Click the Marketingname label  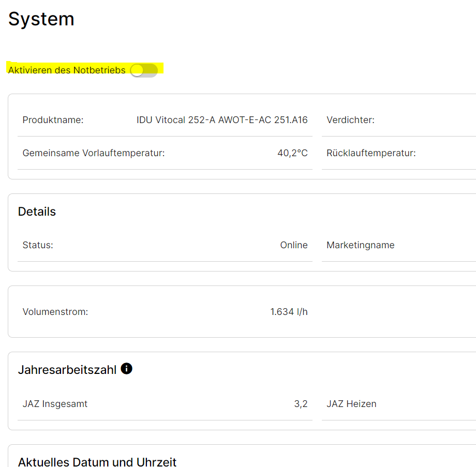click(x=360, y=245)
